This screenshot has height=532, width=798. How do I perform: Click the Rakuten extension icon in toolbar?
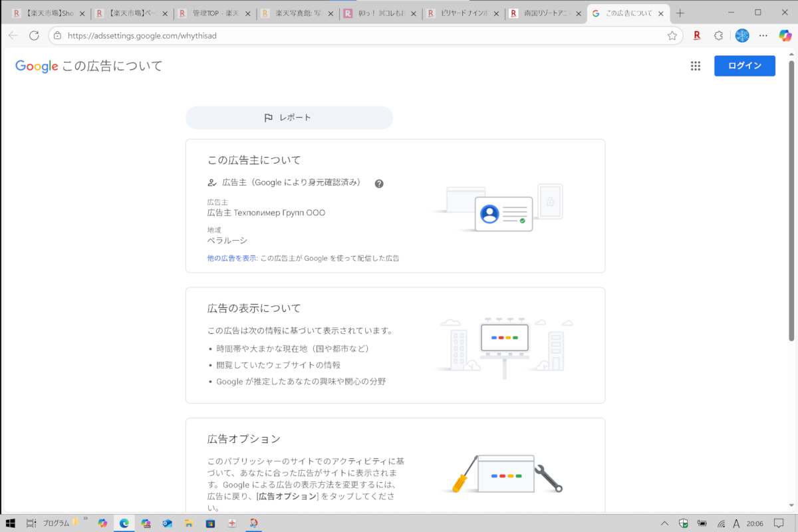[x=697, y=36]
